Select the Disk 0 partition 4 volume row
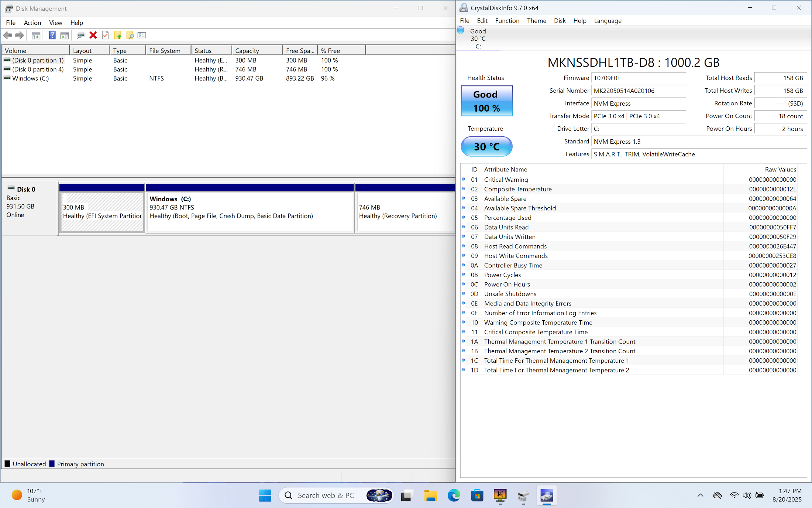This screenshot has width=812, height=508. (38, 69)
